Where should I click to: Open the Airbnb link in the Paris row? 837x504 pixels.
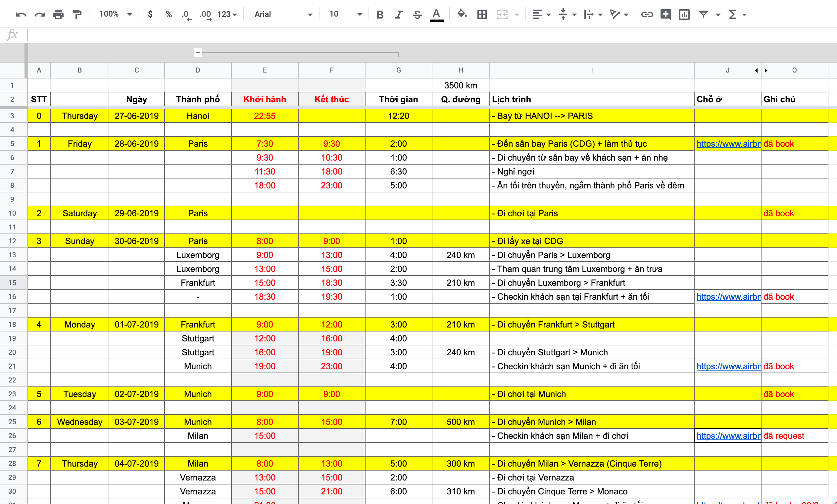point(728,144)
